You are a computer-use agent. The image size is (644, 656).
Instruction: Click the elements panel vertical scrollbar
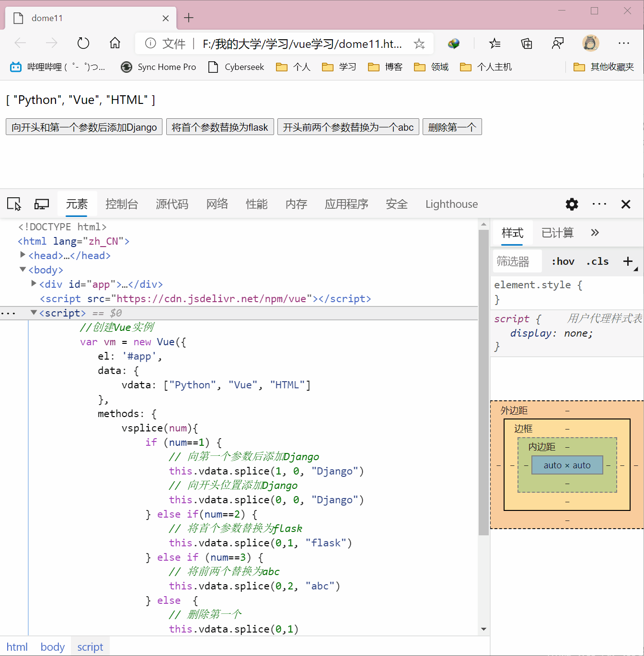(x=483, y=382)
